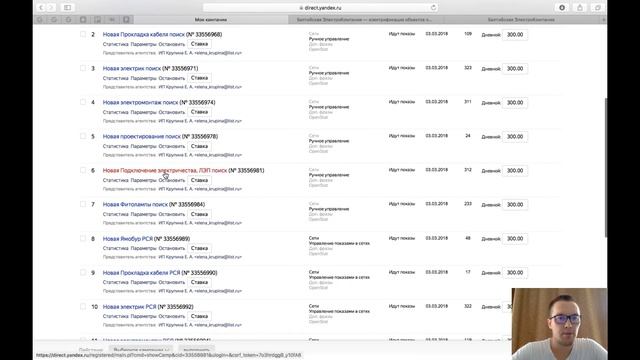Check the box for campaign row 10
The height and width of the screenshot is (360, 640).
(x=83, y=306)
